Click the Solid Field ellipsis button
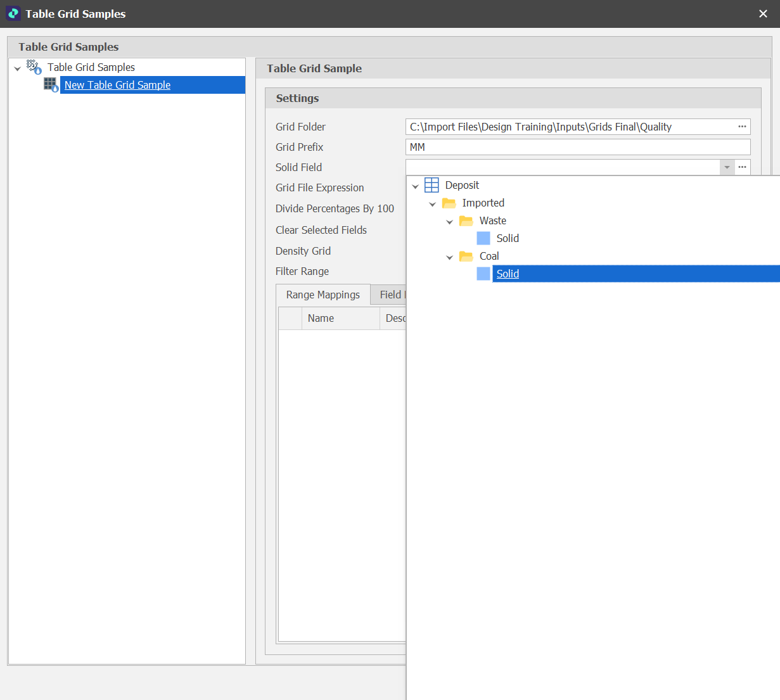 pyautogui.click(x=743, y=167)
